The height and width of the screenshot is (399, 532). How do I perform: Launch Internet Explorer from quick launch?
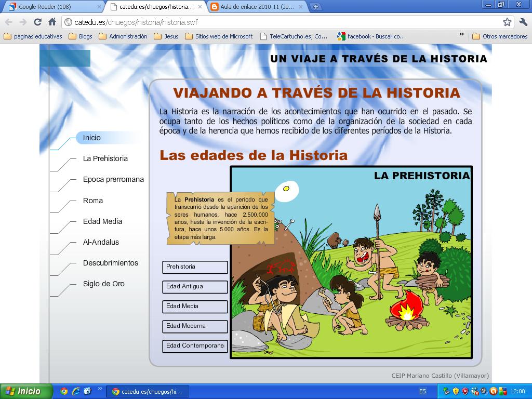(76, 391)
